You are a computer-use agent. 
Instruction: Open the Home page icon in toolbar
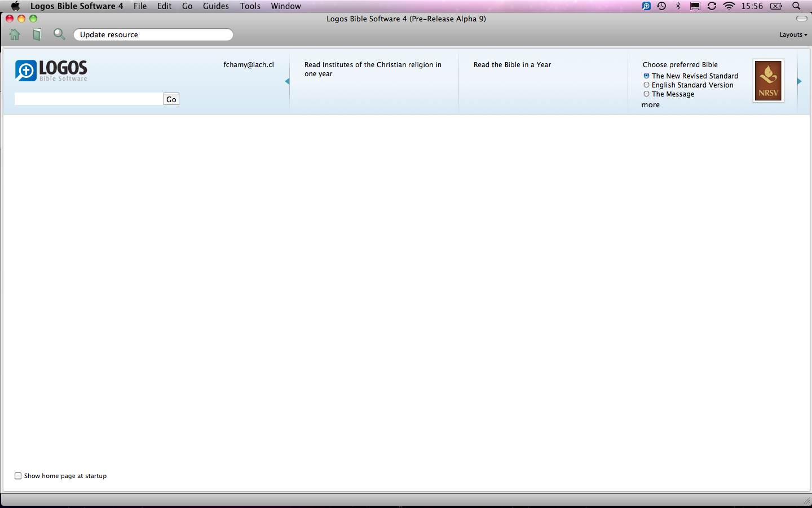pos(15,34)
